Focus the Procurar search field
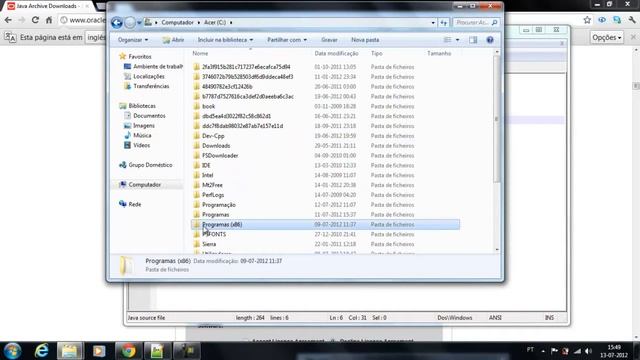This screenshot has width=640, height=360. 476,22
